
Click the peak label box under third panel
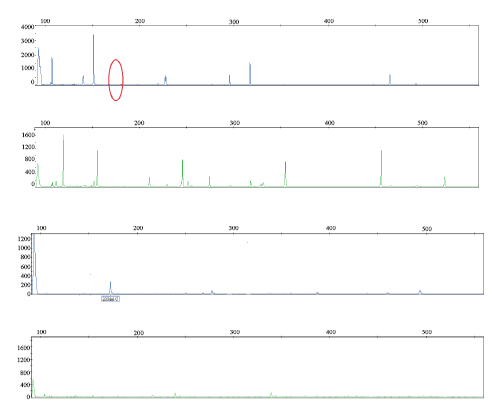coord(110,299)
